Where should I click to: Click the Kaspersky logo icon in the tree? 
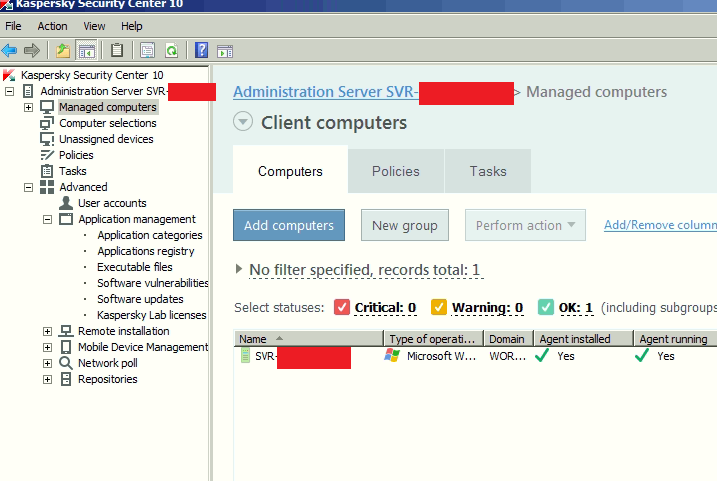(9, 75)
